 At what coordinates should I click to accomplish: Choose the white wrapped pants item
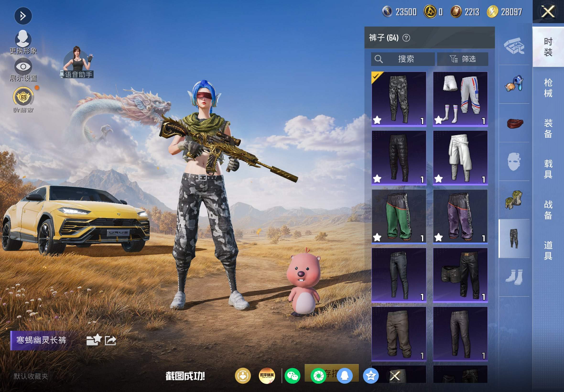(x=460, y=158)
